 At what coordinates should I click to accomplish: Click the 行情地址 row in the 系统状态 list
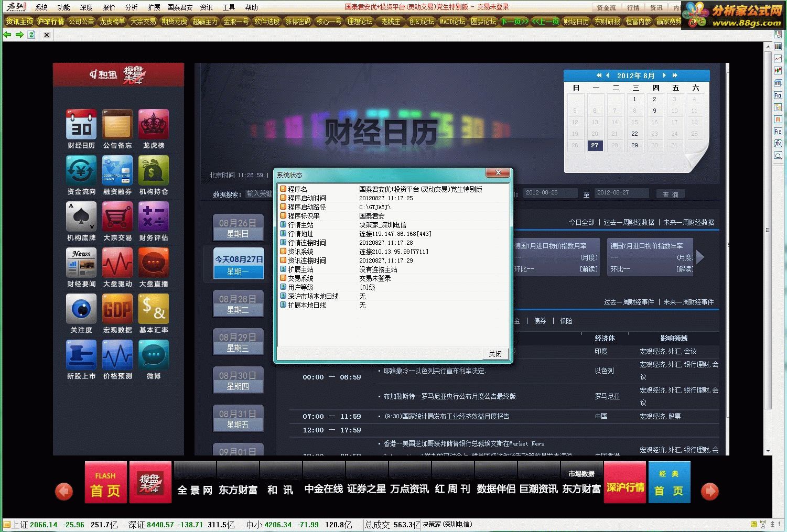[x=393, y=234]
